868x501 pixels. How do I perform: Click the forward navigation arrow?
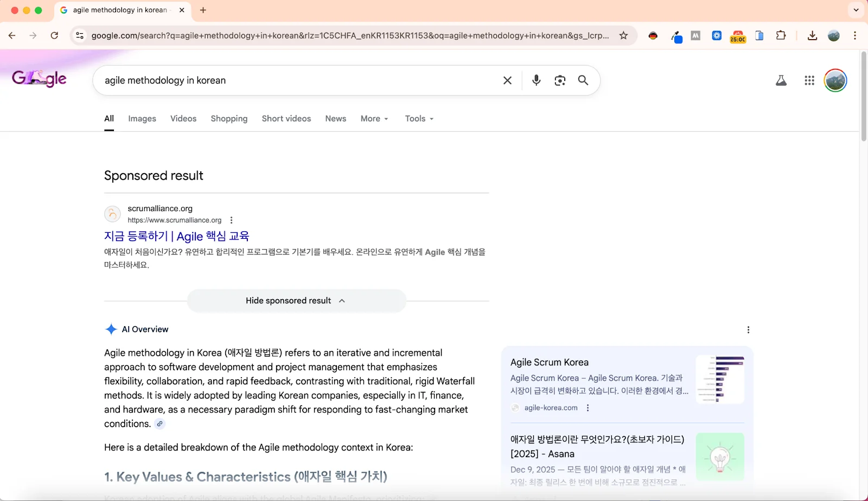tap(33, 35)
